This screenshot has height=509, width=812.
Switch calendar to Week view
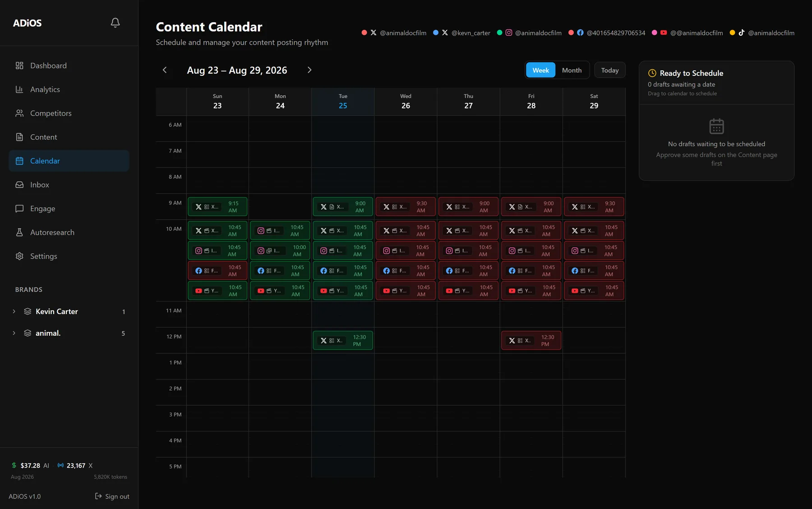pyautogui.click(x=540, y=70)
